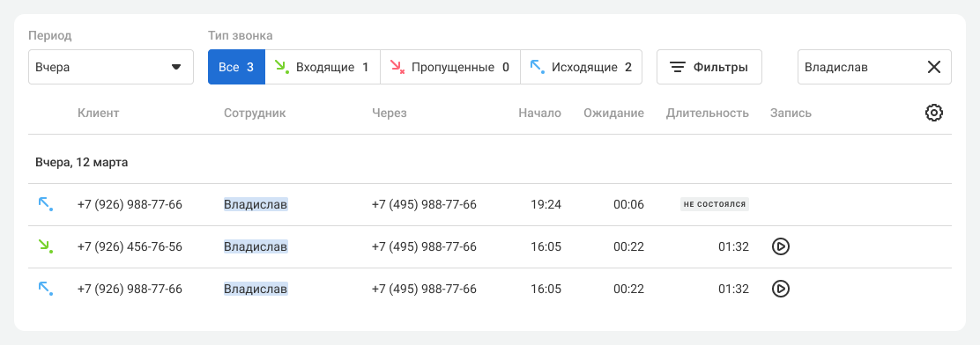Show Пропущенные calls tab
Viewport: 980px width, 345px height.
[450, 67]
